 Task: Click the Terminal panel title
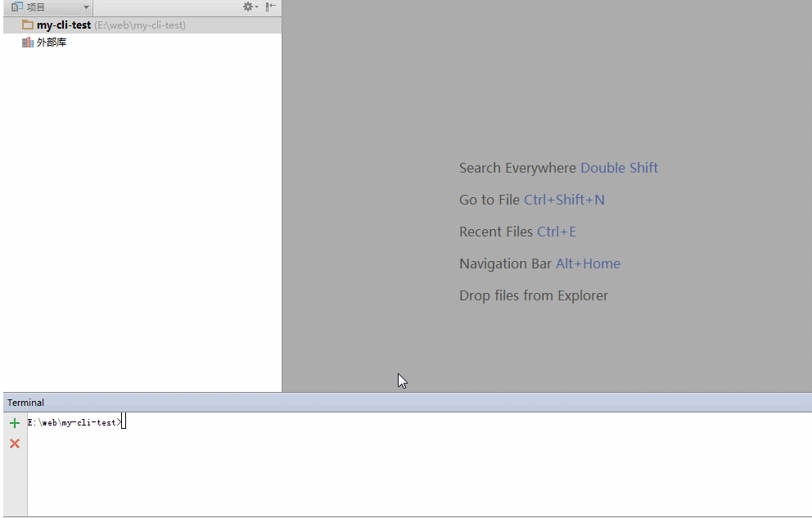click(25, 403)
